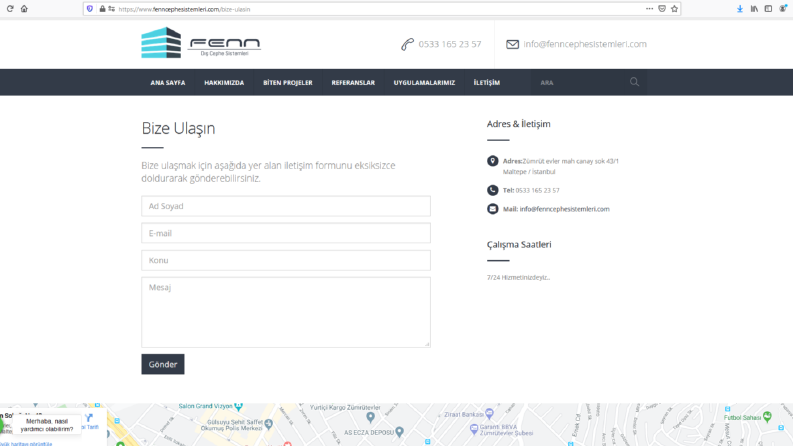This screenshot has height=446, width=793.
Task: Reload the page with the refresh icon
Action: click(x=10, y=9)
